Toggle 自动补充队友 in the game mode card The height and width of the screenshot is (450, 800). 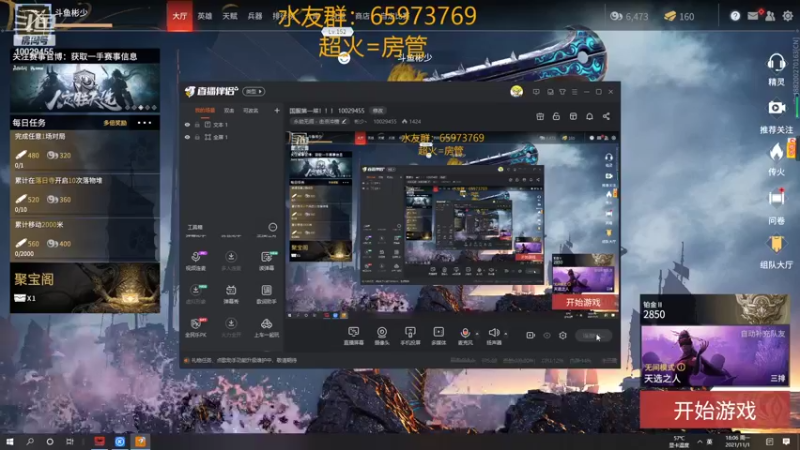click(763, 333)
